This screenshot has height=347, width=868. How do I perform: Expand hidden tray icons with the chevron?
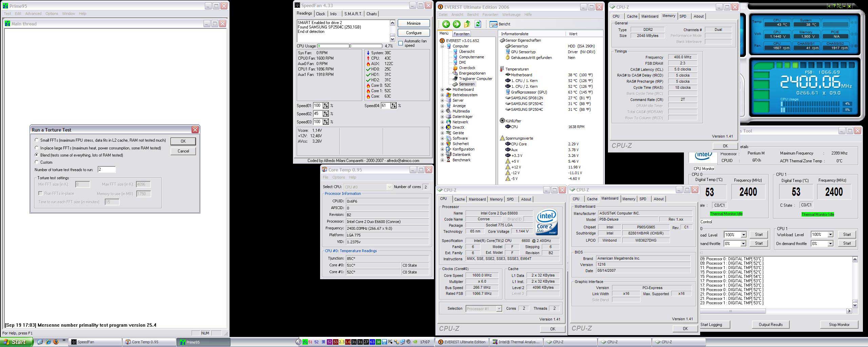click(x=298, y=342)
